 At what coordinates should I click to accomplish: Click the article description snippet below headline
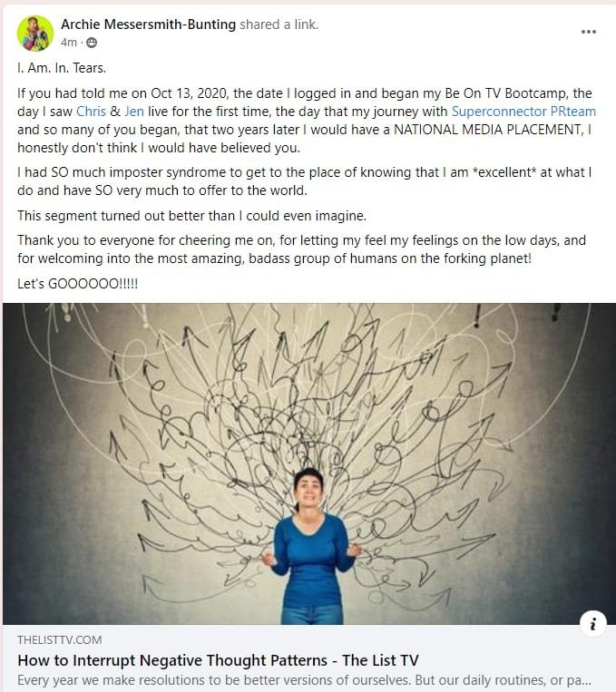click(x=305, y=679)
